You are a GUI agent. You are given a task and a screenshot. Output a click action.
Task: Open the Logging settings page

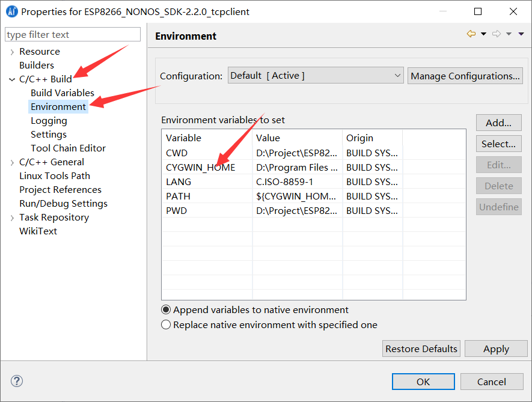pyautogui.click(x=49, y=120)
